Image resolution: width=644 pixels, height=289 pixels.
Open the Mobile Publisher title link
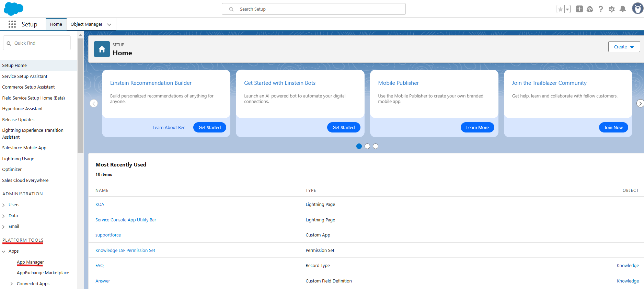point(399,83)
